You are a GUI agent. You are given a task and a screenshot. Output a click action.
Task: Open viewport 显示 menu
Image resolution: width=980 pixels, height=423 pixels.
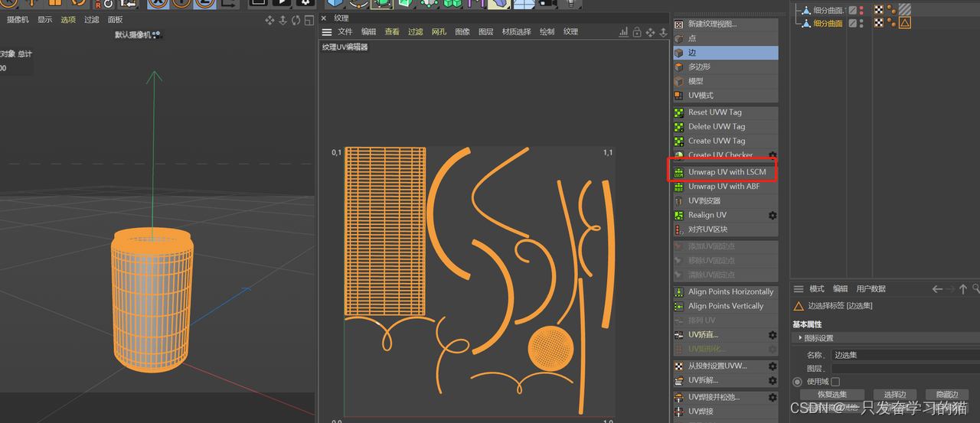click(45, 20)
